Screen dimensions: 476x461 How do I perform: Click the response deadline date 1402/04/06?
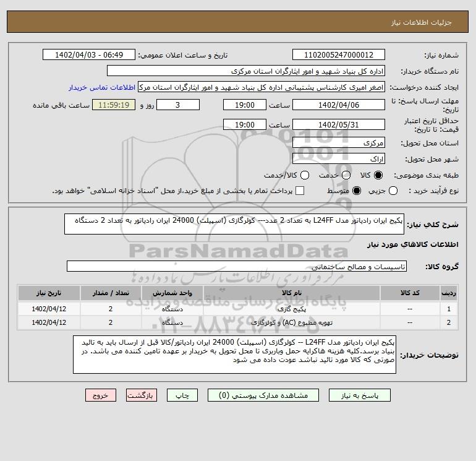[339, 105]
